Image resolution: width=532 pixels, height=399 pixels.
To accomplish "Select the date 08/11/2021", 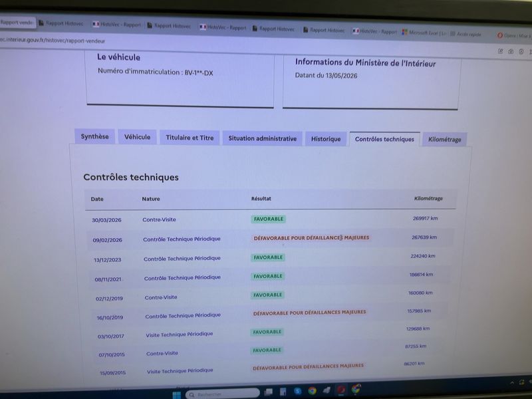I will (108, 279).
